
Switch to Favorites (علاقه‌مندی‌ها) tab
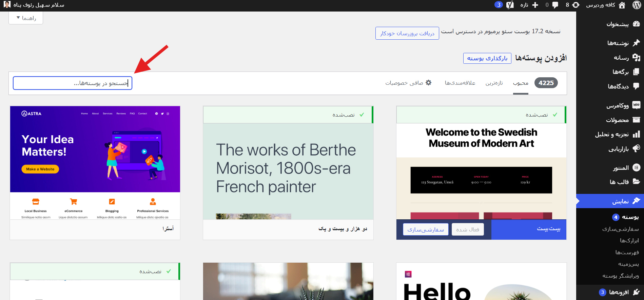460,83
